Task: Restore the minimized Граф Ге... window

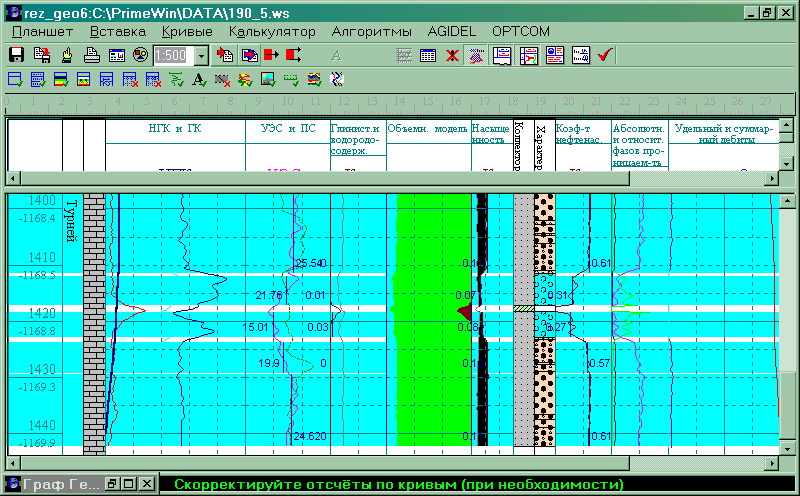Action: [x=112, y=483]
